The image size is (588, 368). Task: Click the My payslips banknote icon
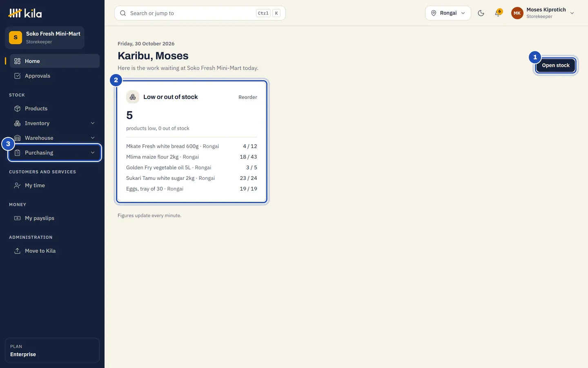pos(17,218)
